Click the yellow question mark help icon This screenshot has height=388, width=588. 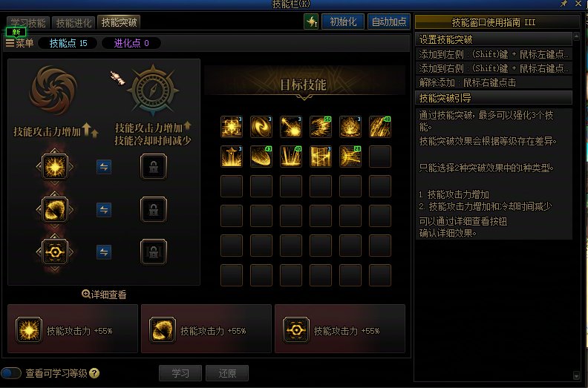94,373
